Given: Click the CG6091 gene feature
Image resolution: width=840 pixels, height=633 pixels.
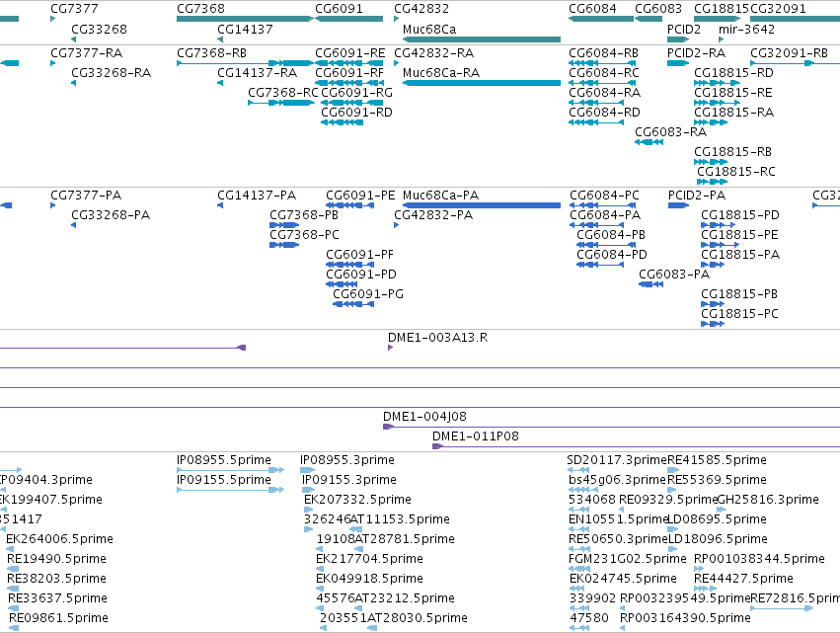Looking at the screenshot, I should tap(348, 19).
